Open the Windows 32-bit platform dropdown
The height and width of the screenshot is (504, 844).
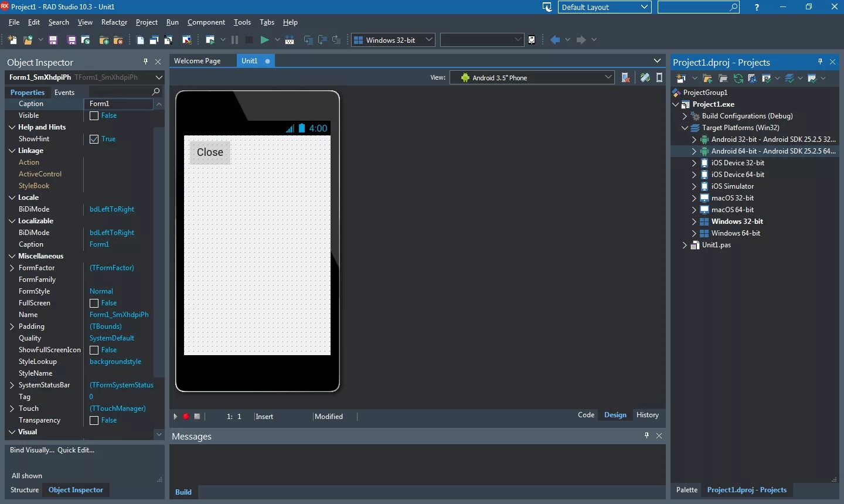[x=393, y=40]
